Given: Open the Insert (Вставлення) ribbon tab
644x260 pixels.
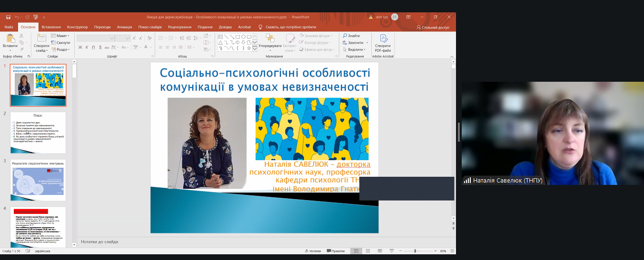Looking at the screenshot, I should click(51, 27).
